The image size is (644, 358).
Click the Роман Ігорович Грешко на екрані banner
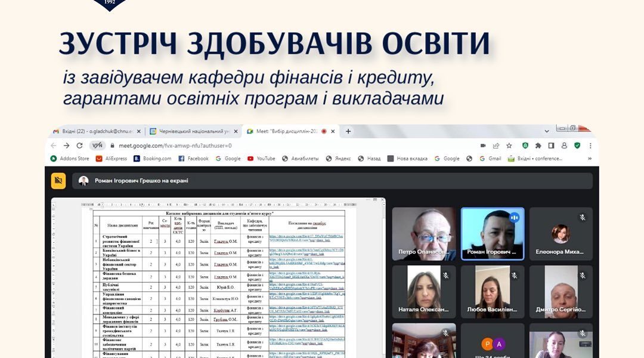click(332, 181)
